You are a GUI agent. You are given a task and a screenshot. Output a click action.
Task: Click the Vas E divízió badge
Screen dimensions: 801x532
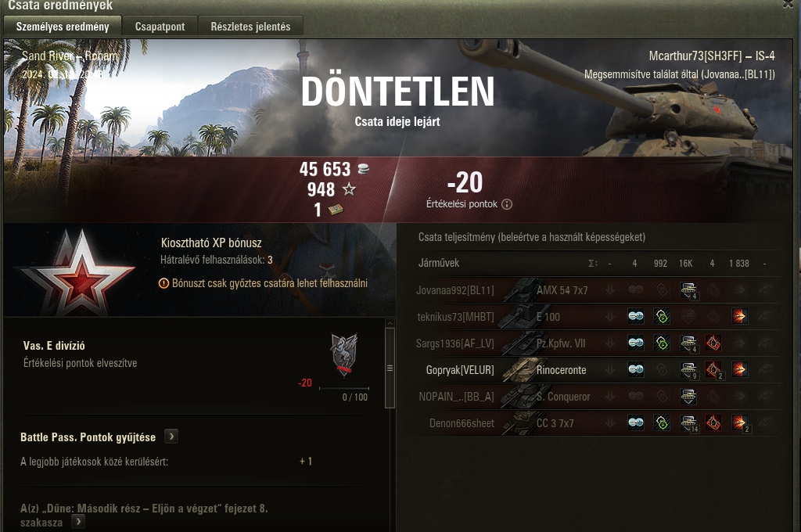(344, 354)
